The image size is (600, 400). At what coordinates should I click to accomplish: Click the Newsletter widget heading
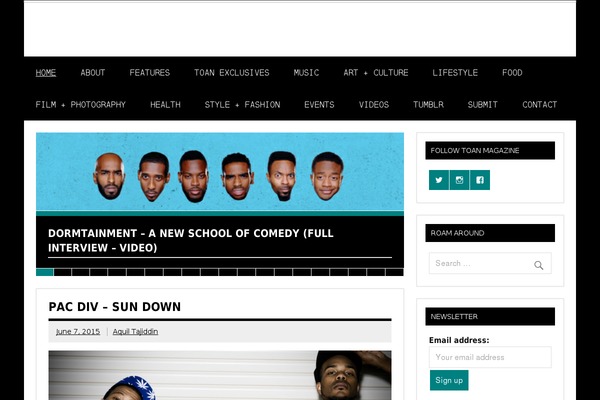click(490, 317)
